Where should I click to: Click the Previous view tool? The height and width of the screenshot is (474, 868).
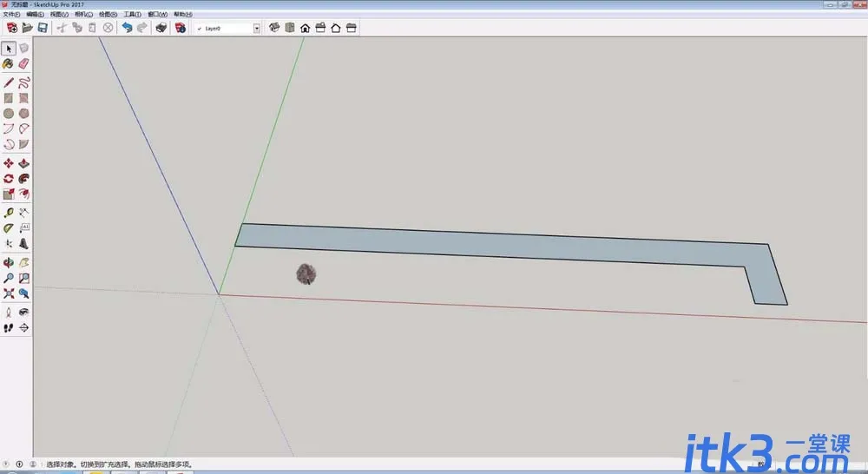(23, 293)
